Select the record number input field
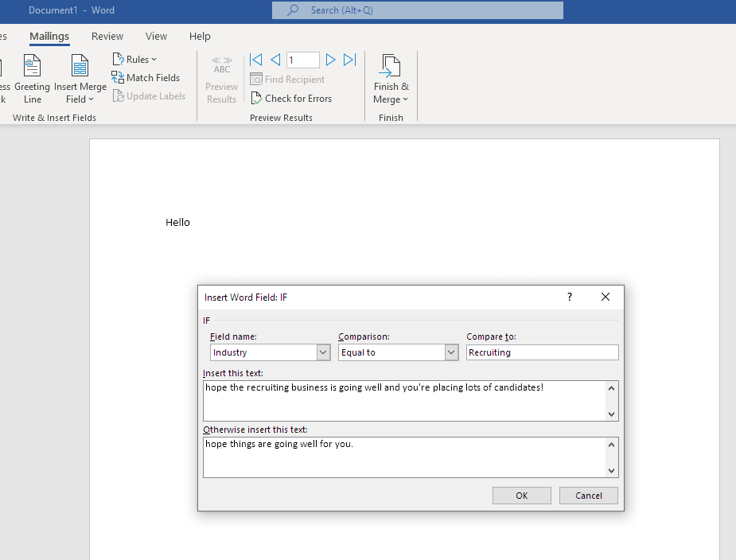 pyautogui.click(x=302, y=59)
